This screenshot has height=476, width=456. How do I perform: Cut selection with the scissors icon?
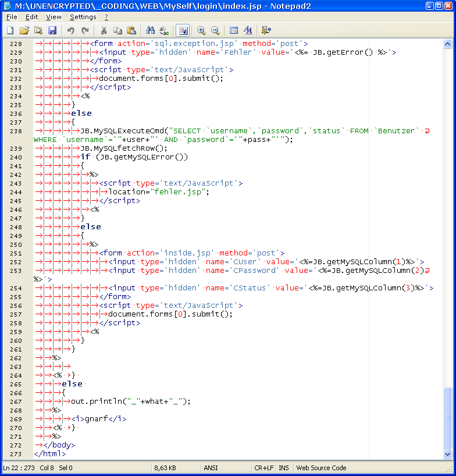pyautogui.click(x=104, y=30)
